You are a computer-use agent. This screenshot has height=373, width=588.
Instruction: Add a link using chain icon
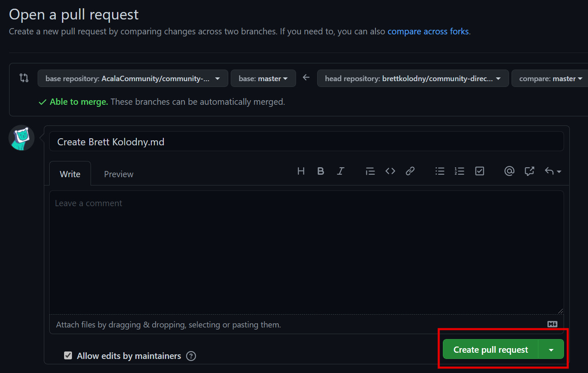[410, 171]
